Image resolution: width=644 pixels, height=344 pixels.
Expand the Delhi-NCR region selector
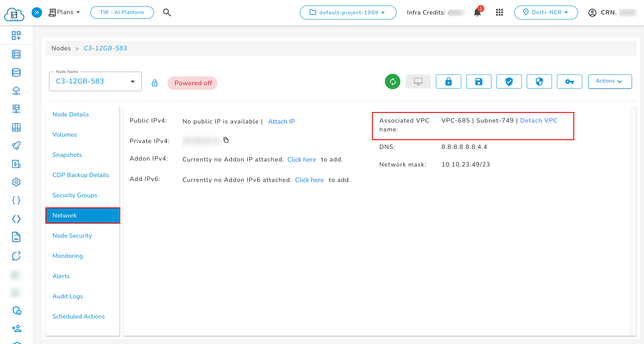point(546,12)
